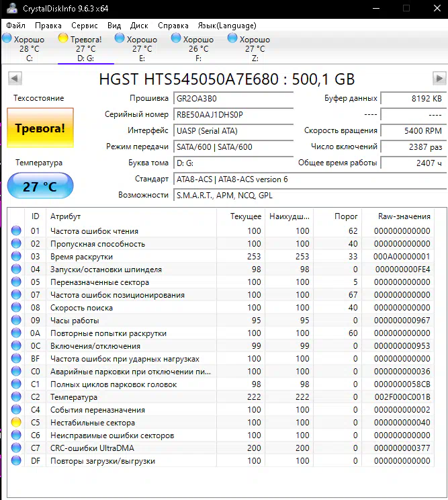Click the previous disk left arrow button
Viewport: 448px width, 500px height.
[x=13, y=79]
